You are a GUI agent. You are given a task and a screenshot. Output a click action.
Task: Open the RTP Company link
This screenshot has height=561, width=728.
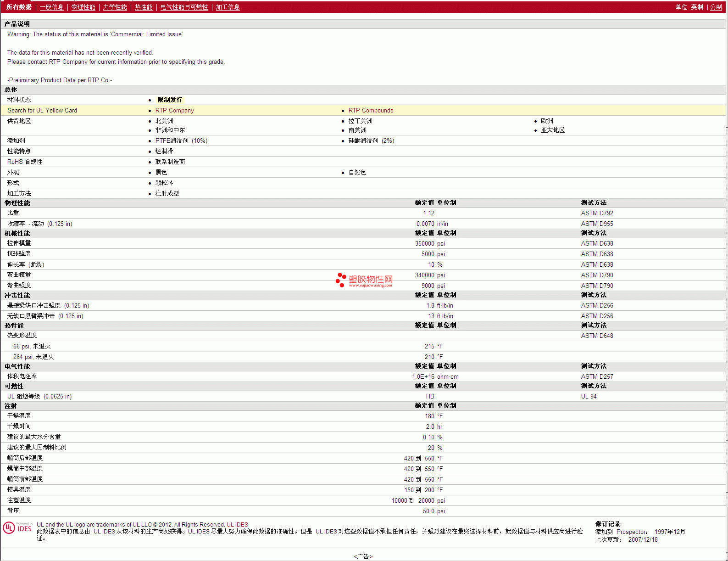[x=174, y=111]
